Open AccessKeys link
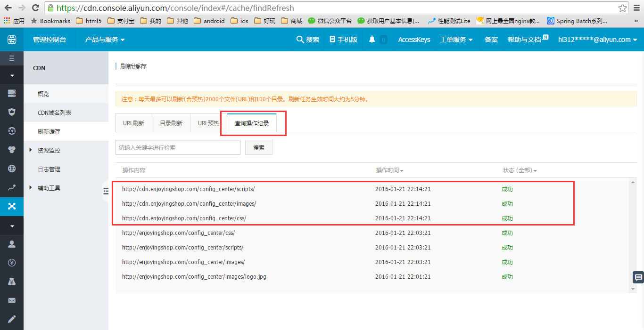Viewport: 644px width, 330px height. click(x=414, y=40)
